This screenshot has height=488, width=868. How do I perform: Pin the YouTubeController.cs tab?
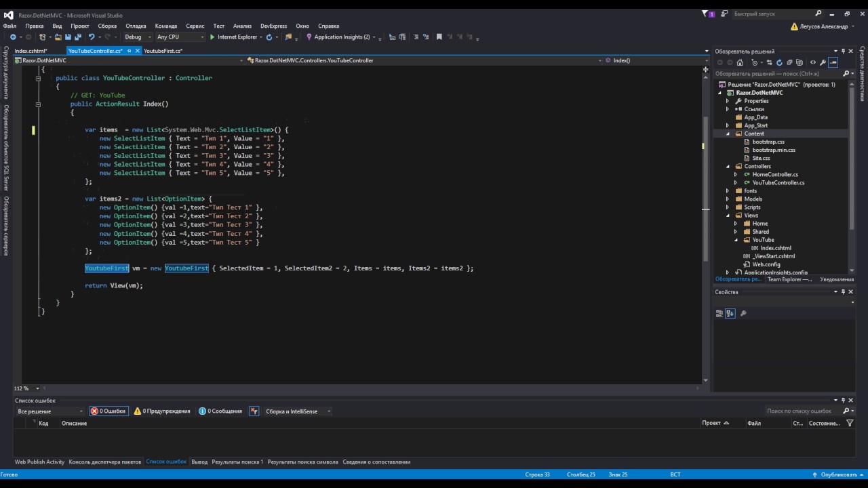[x=129, y=51]
